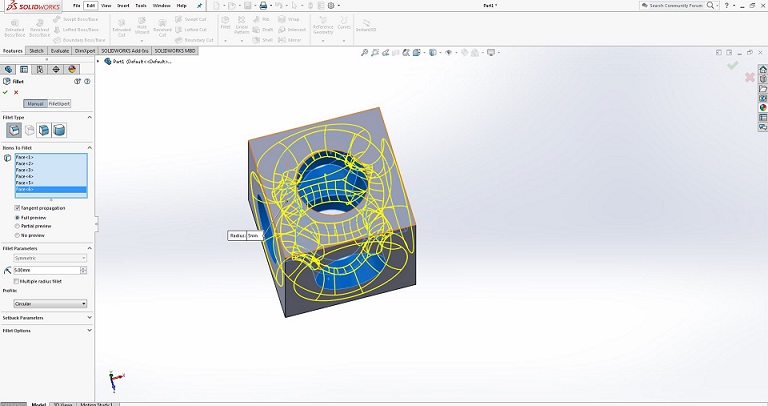Switch to the PropertyManager tab icon

click(x=24, y=70)
